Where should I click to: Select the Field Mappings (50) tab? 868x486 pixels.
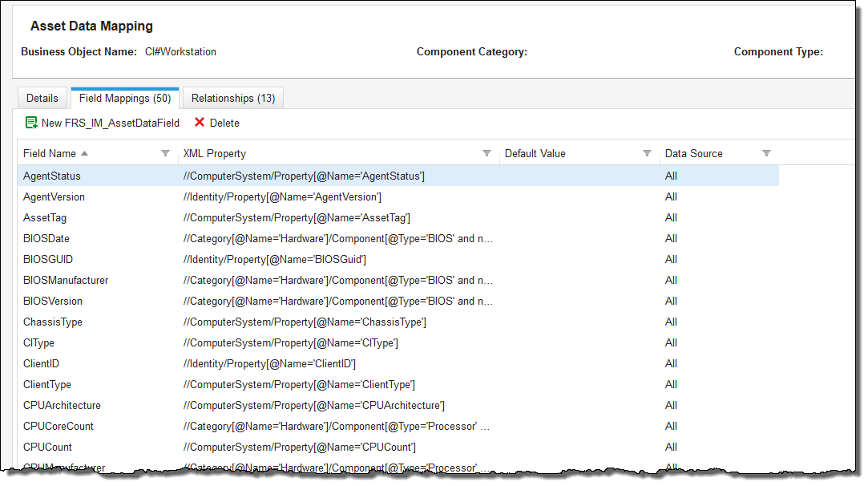pos(124,98)
